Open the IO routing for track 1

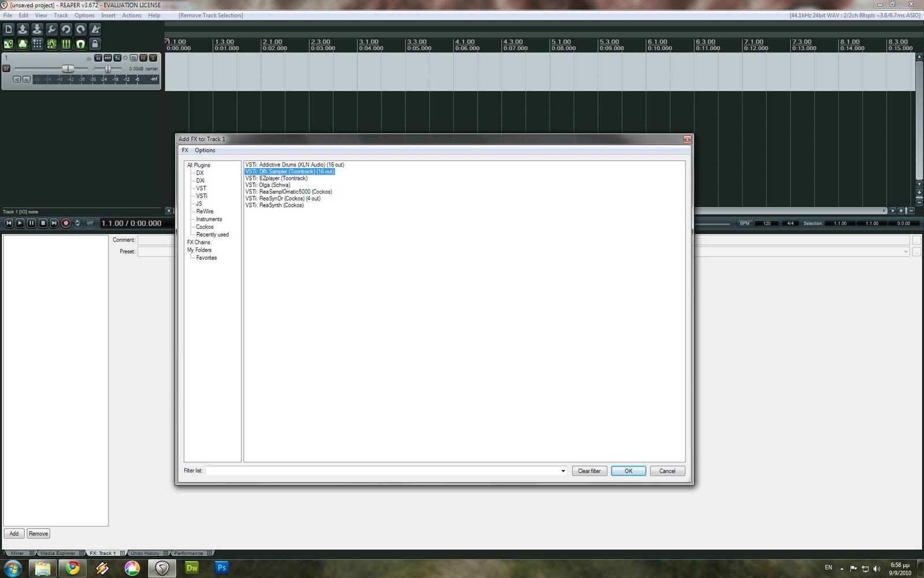click(x=98, y=58)
